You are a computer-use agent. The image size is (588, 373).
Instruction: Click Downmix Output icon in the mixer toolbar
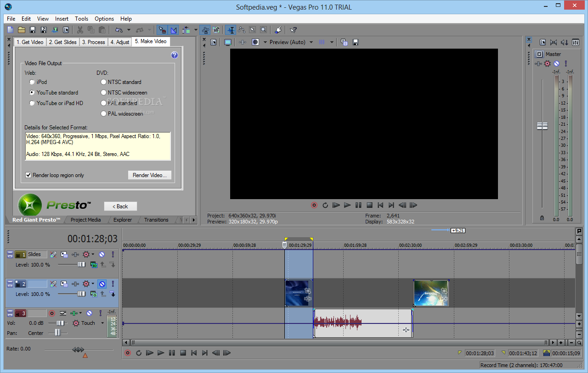(x=553, y=42)
